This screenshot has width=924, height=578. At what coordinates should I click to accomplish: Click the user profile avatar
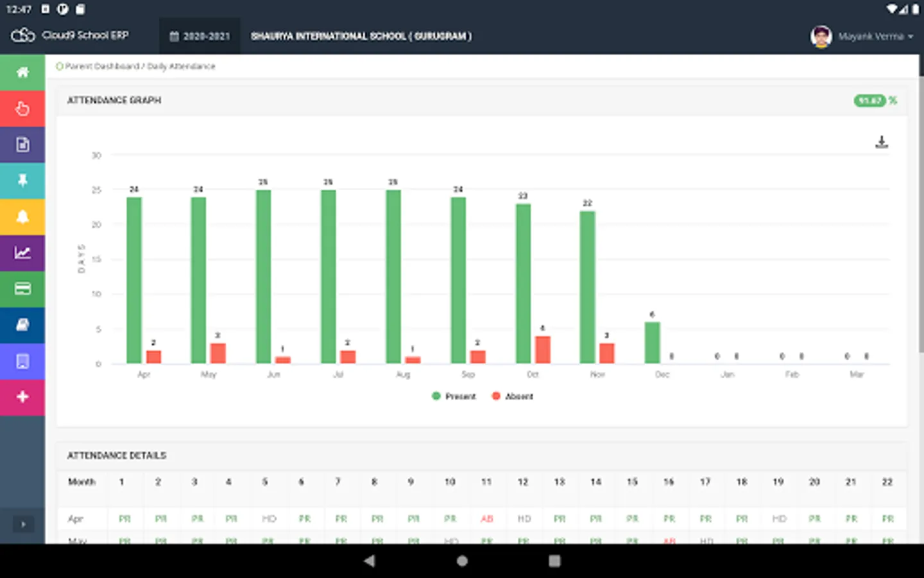tap(821, 36)
